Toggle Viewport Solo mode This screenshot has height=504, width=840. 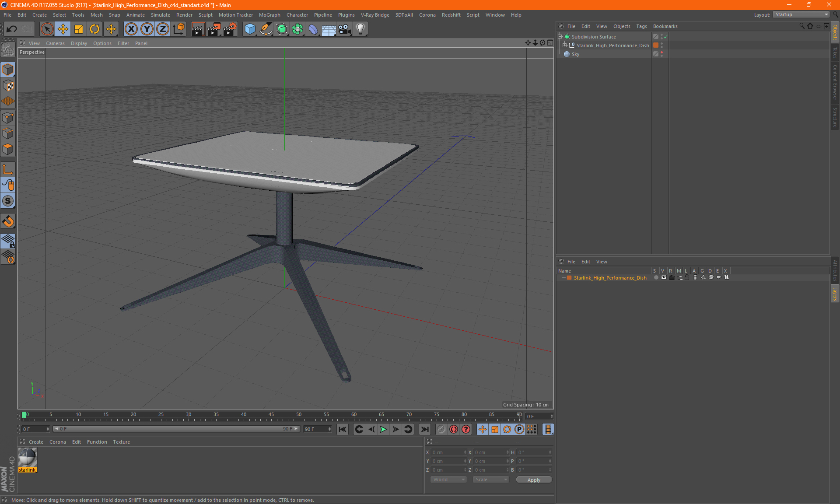click(x=8, y=201)
